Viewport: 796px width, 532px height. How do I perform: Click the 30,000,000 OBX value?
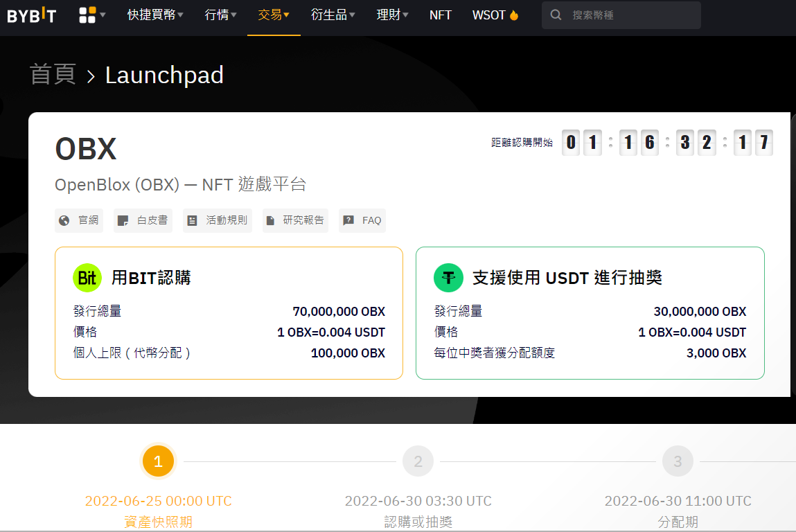click(700, 311)
